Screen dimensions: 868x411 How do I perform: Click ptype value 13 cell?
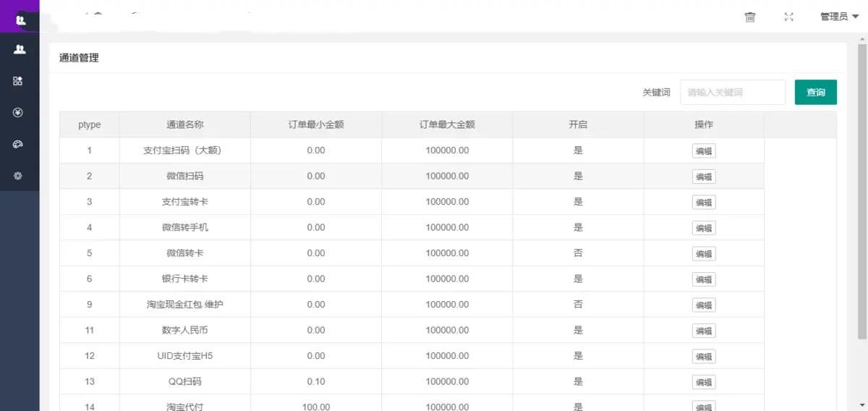(x=90, y=381)
